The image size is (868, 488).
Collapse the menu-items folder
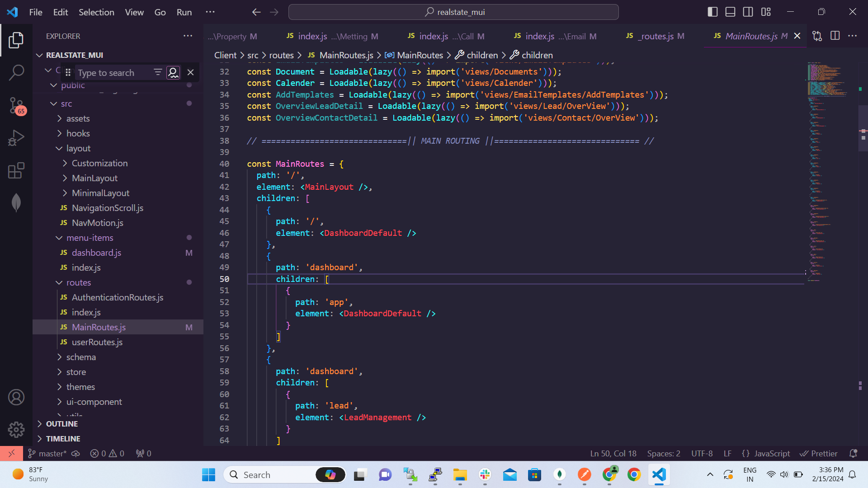[90, 238]
